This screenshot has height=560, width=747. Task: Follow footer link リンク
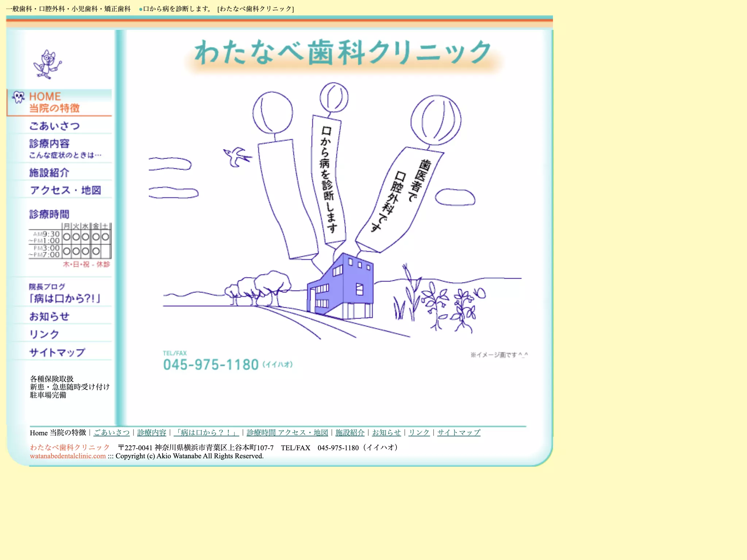click(x=419, y=433)
